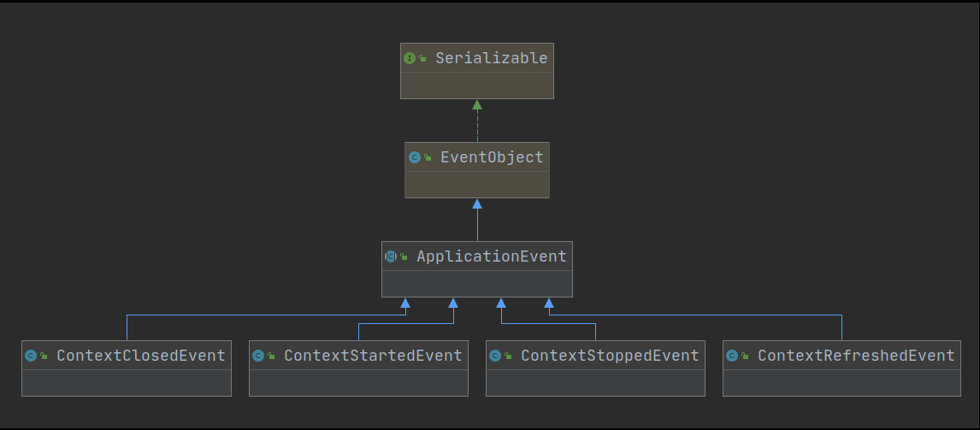Screen dimensions: 980x430
Task: Click the public lock icon on Serializable
Action: point(423,59)
